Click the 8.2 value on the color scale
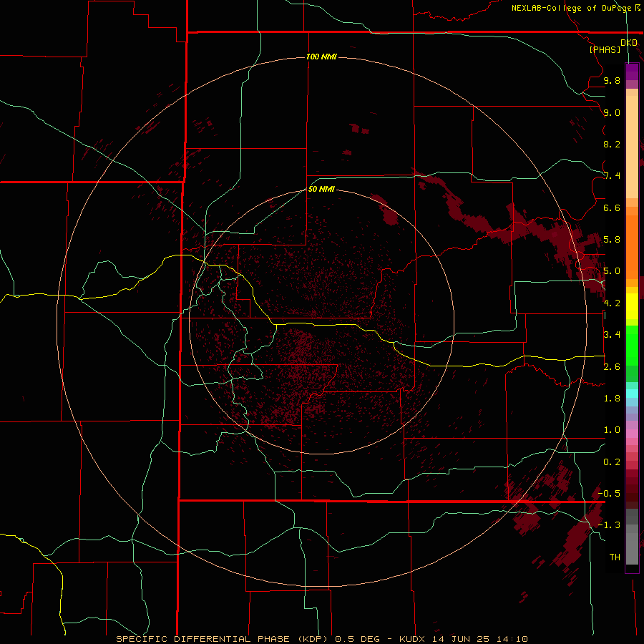 [x=612, y=144]
